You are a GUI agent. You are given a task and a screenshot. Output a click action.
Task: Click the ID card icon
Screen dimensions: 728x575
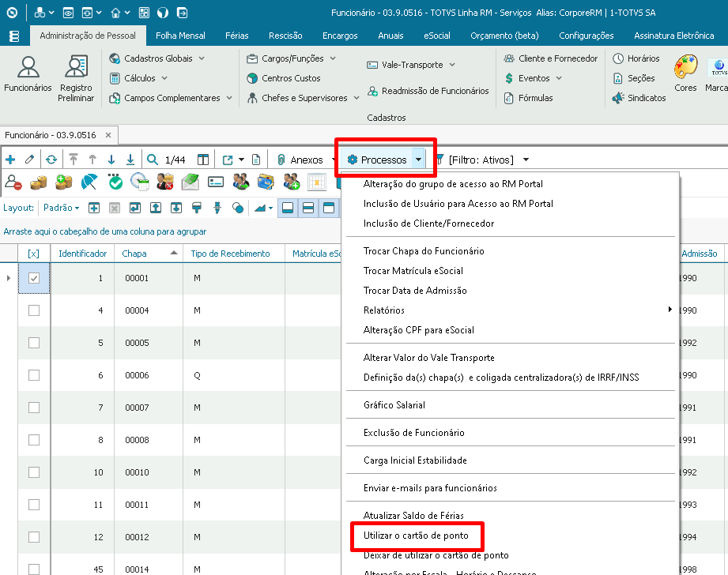(216, 182)
